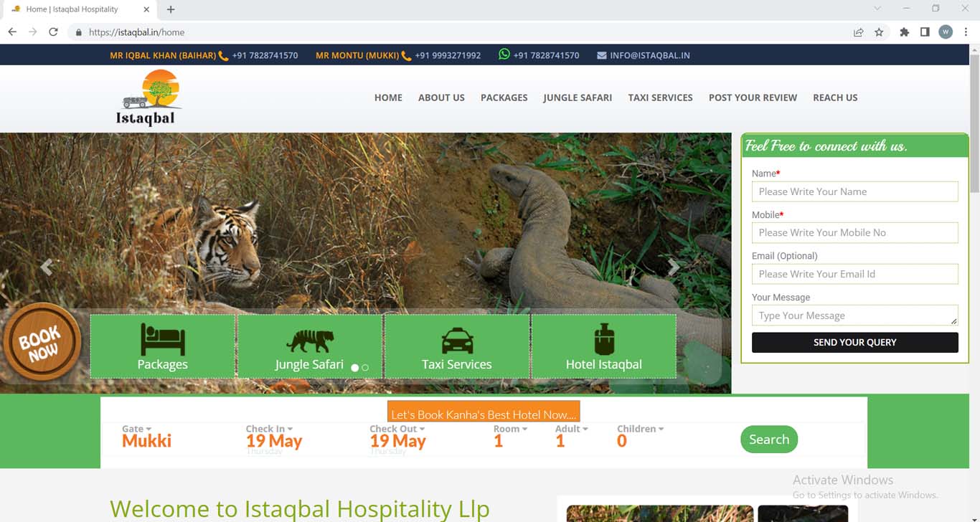Click Welcome to Istaqbal Hospitality Llp heading
This screenshot has width=980, height=522.
(300, 508)
